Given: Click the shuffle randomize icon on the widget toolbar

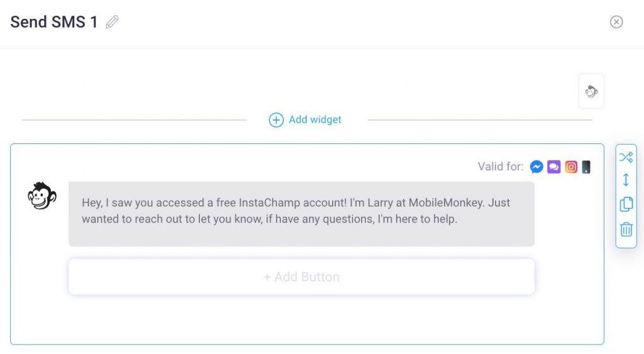Looking at the screenshot, I should pos(626,157).
